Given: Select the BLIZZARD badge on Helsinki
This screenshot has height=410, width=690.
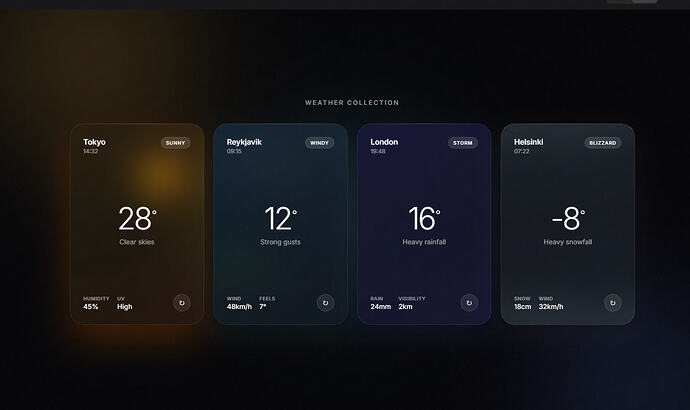Looking at the screenshot, I should point(603,143).
